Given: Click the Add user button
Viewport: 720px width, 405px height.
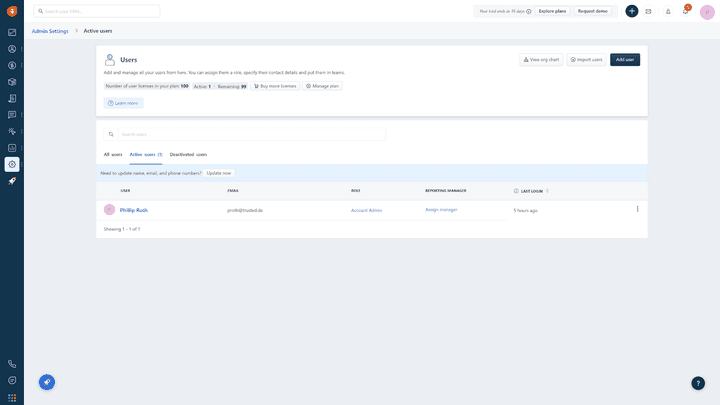Looking at the screenshot, I should point(625,60).
